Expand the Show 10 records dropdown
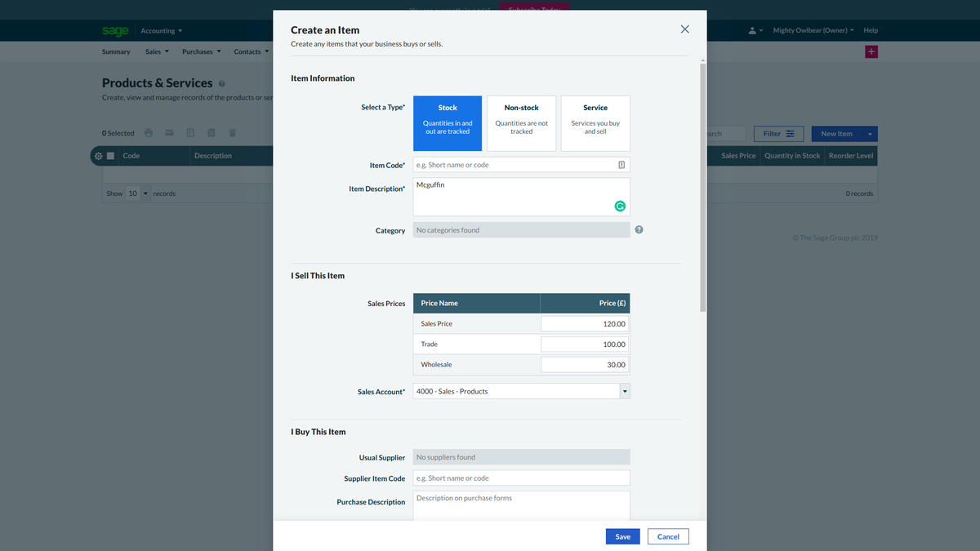 point(144,193)
